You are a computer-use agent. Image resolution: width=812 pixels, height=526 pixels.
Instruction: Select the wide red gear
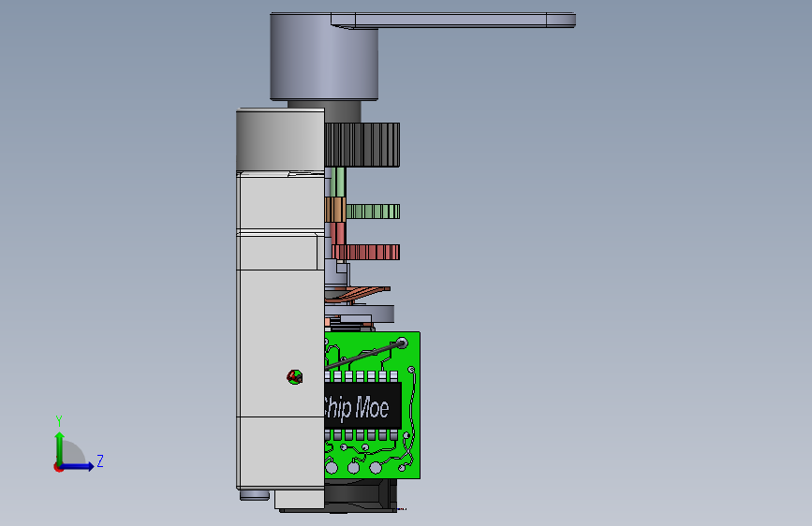366,252
